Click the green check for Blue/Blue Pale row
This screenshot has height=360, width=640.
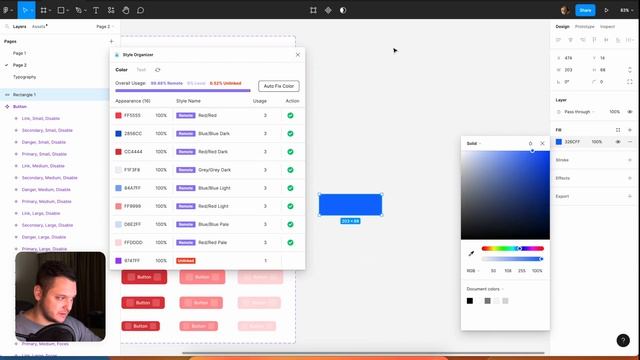click(290, 224)
